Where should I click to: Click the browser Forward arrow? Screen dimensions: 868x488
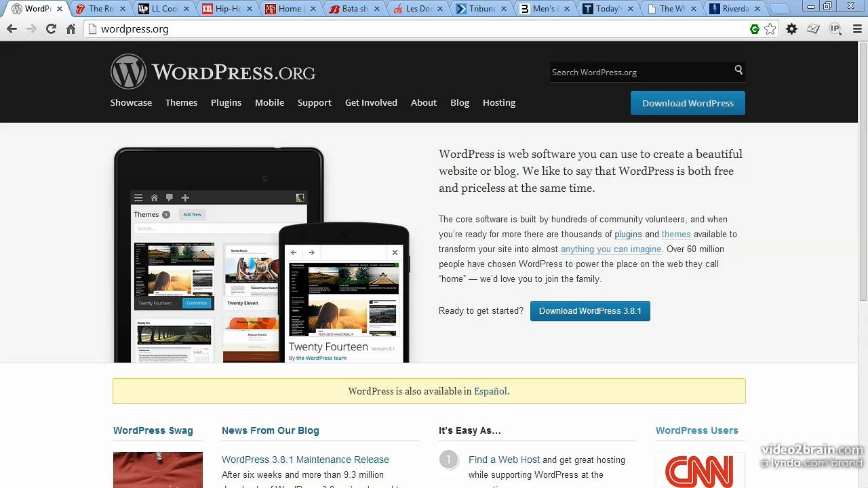(x=31, y=29)
